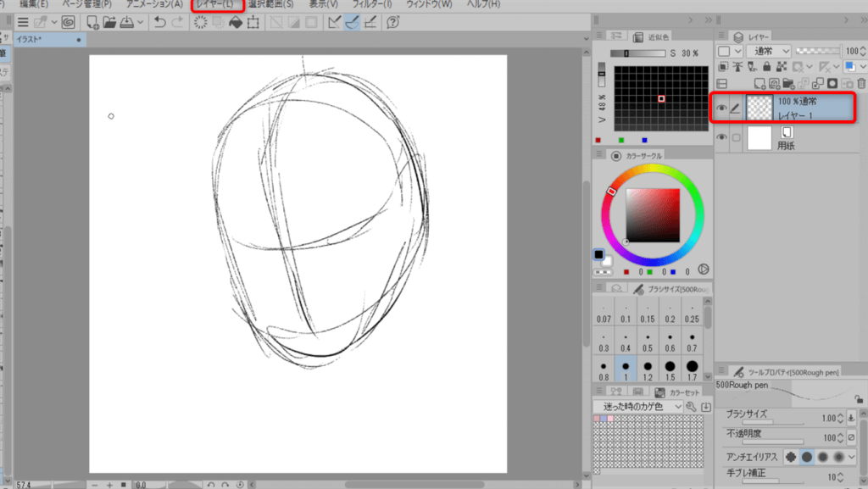Screen dimensions: 868x489
Task: Undo the last stroke
Action: pyautogui.click(x=160, y=22)
